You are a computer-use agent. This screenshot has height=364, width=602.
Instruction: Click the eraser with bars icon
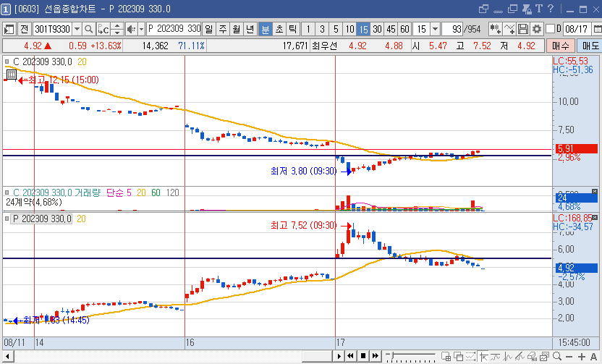[x=532, y=356]
